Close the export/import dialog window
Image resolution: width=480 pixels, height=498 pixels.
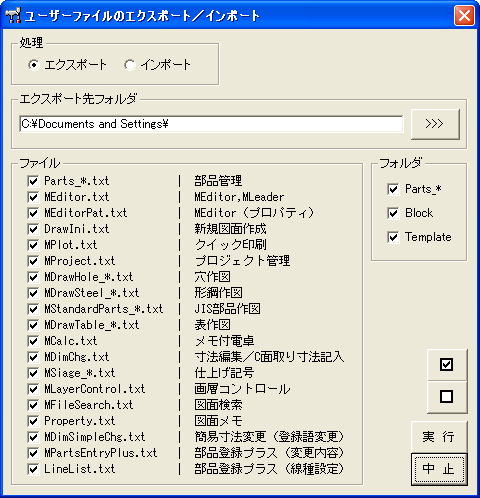(464, 15)
